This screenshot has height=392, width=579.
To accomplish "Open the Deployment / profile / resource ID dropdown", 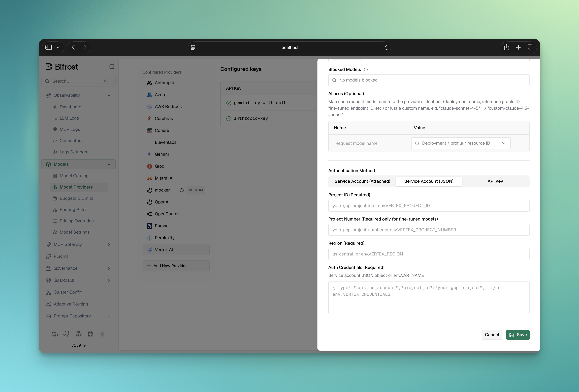I will 461,143.
